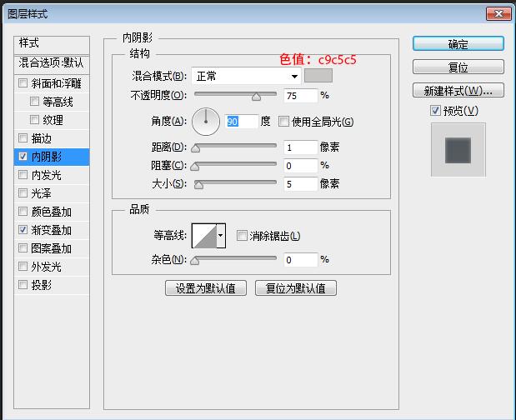Enable the 斜面和浮雕 checkbox
Image resolution: width=516 pixels, height=420 pixels.
pos(23,82)
